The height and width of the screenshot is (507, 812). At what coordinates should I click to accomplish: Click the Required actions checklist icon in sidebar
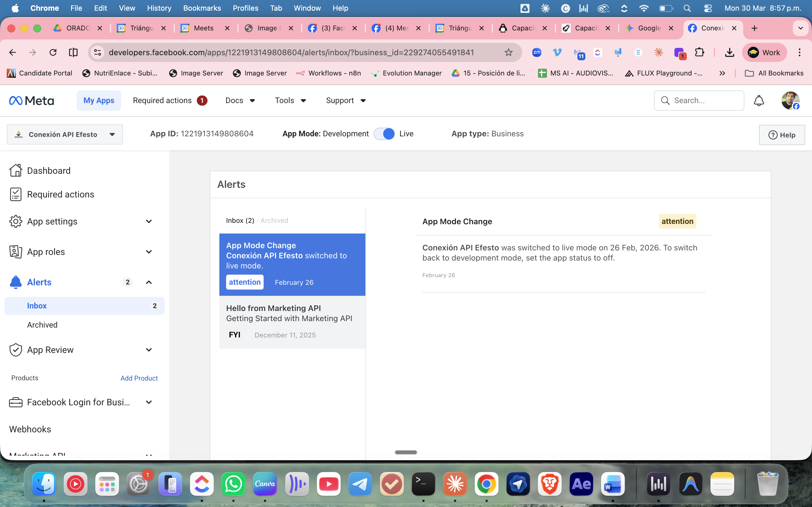tap(16, 194)
